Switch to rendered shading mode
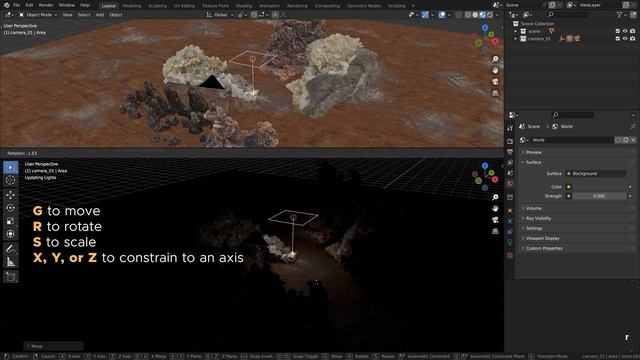Viewport: 640px width, 360px height. coord(490,15)
